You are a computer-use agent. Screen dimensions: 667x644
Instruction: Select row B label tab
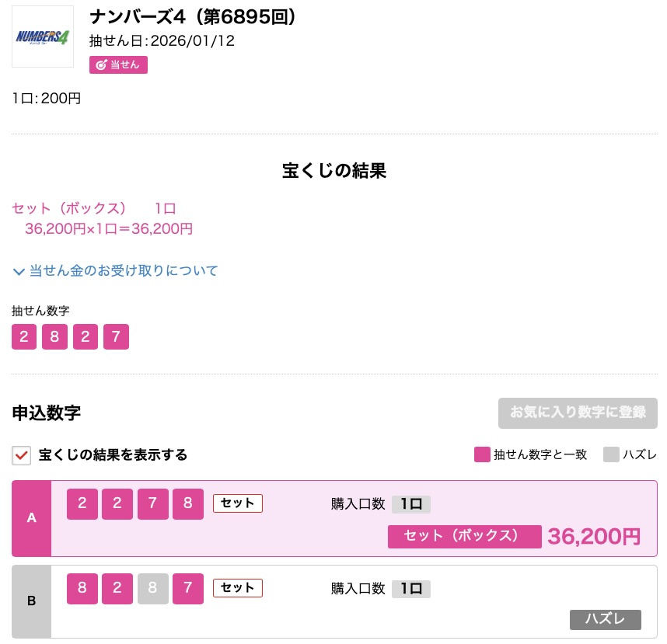click(32, 600)
